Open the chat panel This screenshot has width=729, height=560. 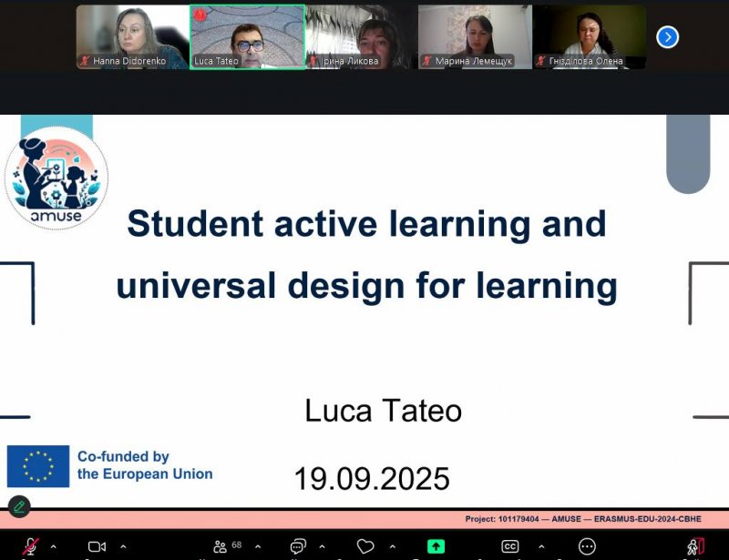click(297, 546)
